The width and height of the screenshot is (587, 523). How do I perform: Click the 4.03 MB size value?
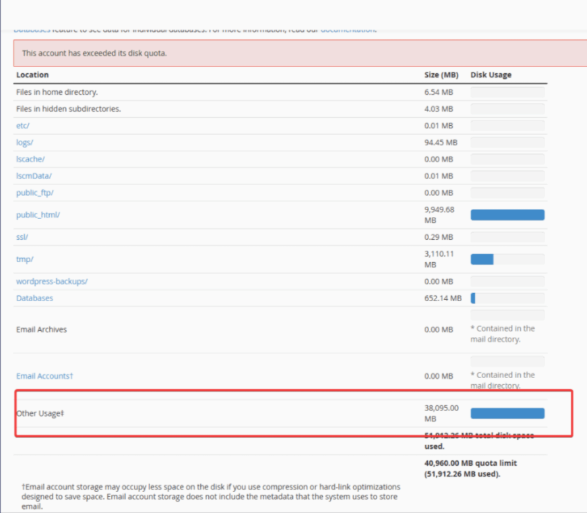point(438,109)
